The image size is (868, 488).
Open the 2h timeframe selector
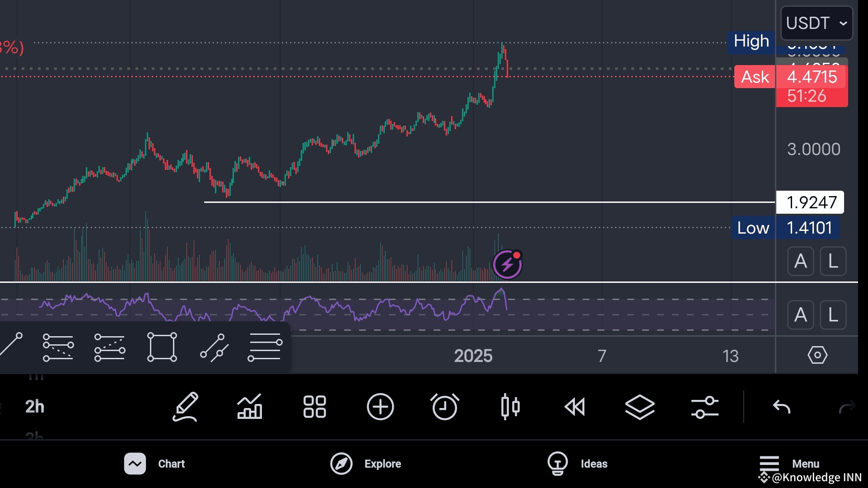35,407
